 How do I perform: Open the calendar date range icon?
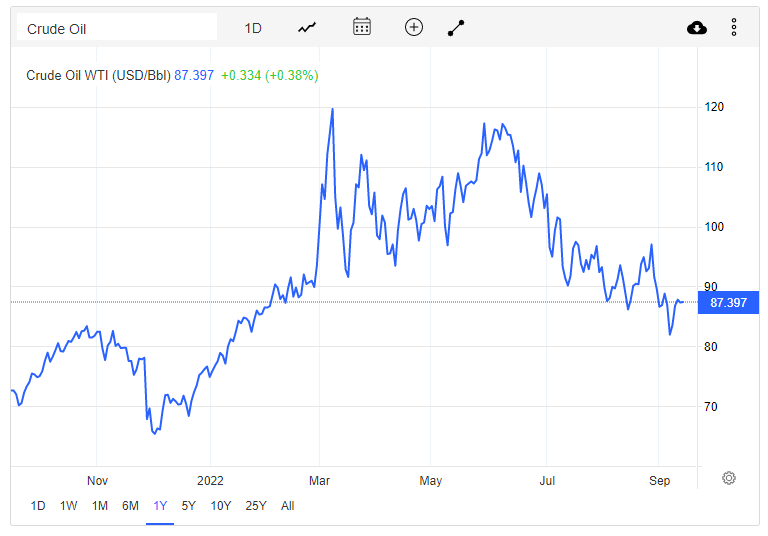click(x=362, y=27)
